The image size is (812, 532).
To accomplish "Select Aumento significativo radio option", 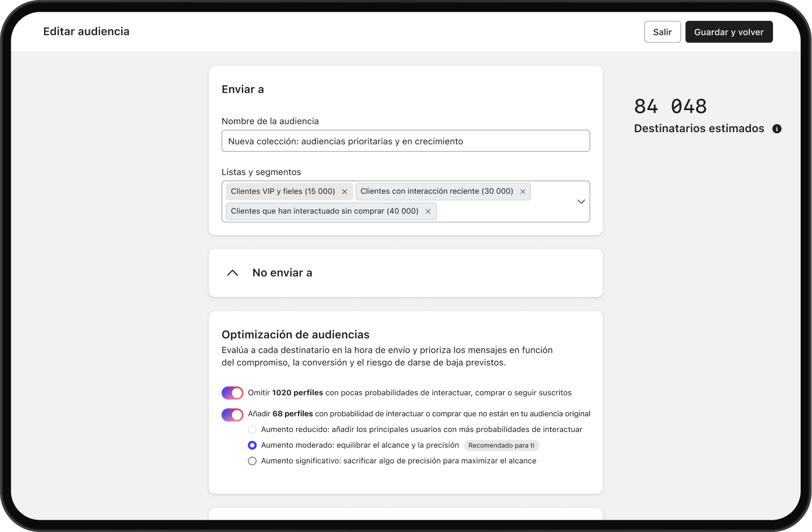I will pos(252,461).
